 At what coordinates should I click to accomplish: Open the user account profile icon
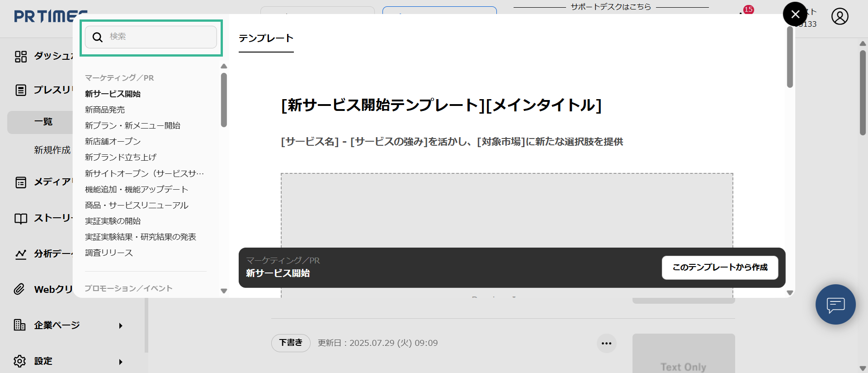[840, 16]
